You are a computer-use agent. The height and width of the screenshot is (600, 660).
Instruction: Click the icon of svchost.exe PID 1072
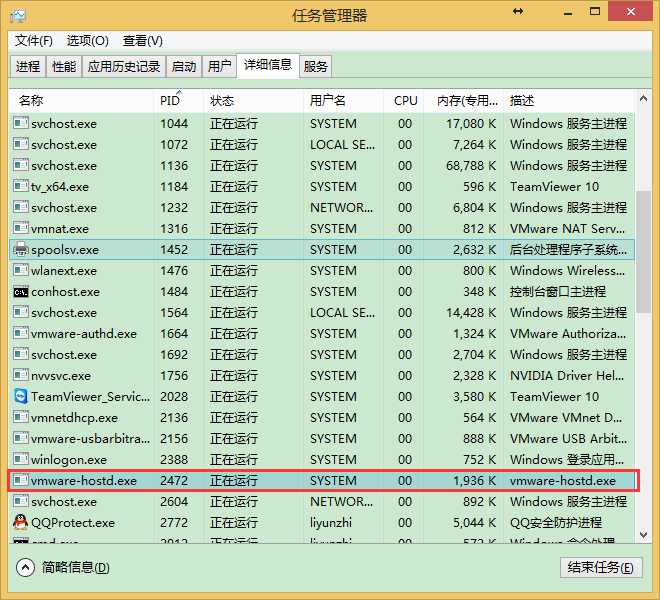(21, 144)
